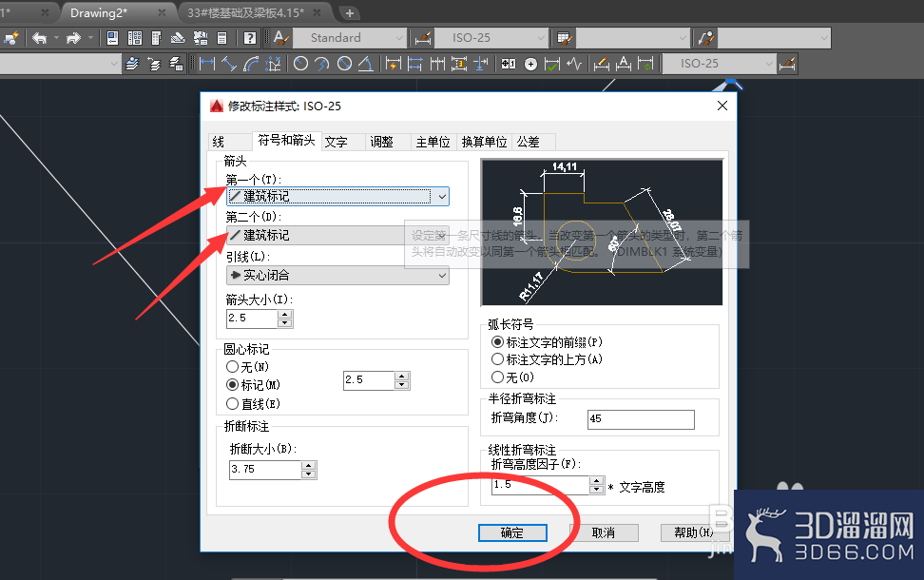The image size is (924, 580).
Task: Open the Text Style manager icon
Action: pyautogui.click(x=281, y=38)
